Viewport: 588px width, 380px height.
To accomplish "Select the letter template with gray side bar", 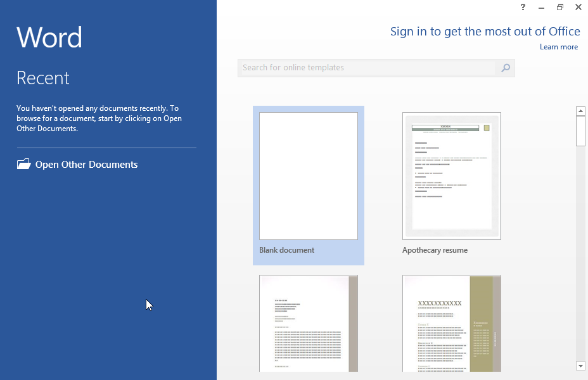I will coord(308,324).
